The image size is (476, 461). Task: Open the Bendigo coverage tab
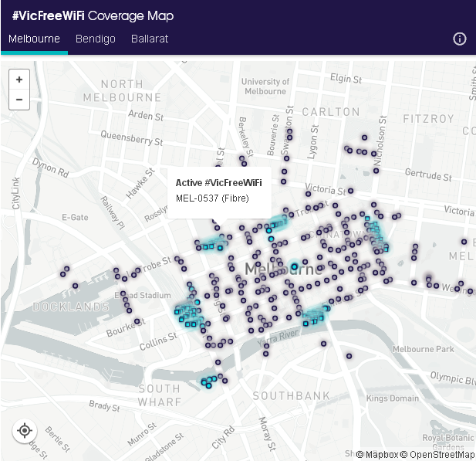point(96,39)
